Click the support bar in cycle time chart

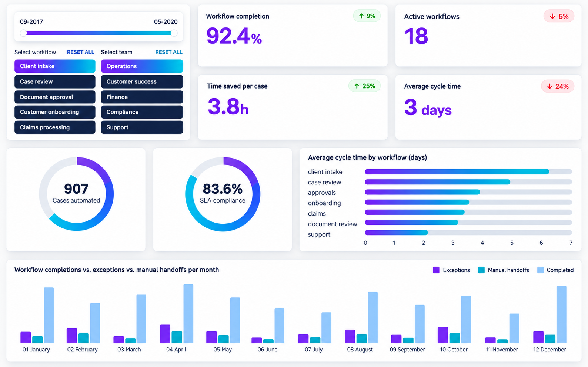tap(396, 233)
